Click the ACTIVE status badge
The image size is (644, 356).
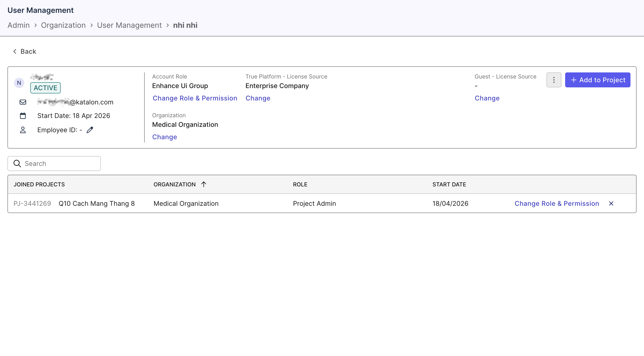45,88
